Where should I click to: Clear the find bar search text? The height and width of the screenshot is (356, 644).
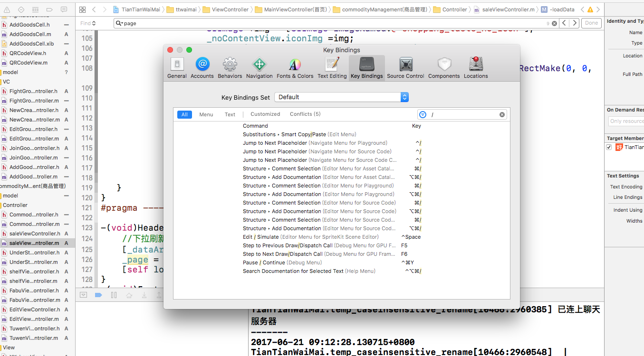tap(554, 23)
